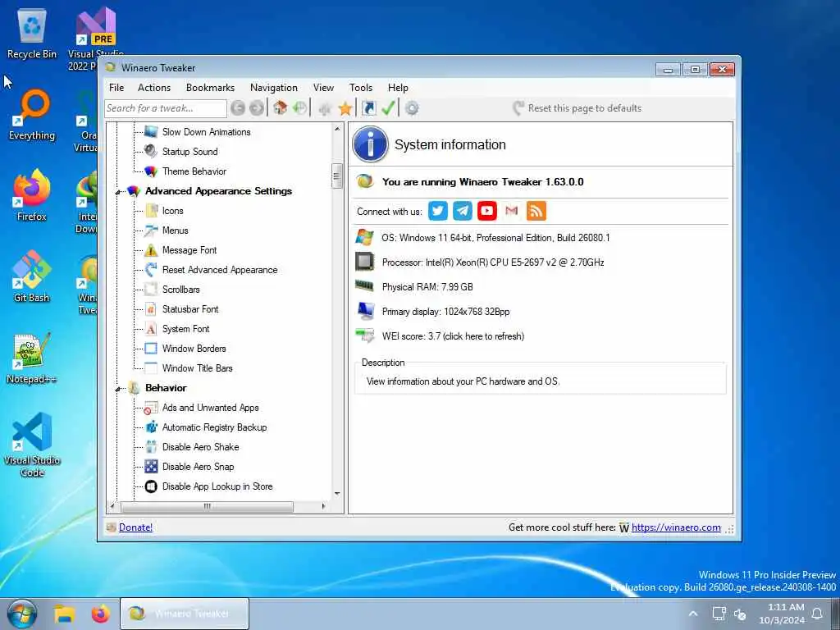Open the taskbar clock and date

(781, 614)
